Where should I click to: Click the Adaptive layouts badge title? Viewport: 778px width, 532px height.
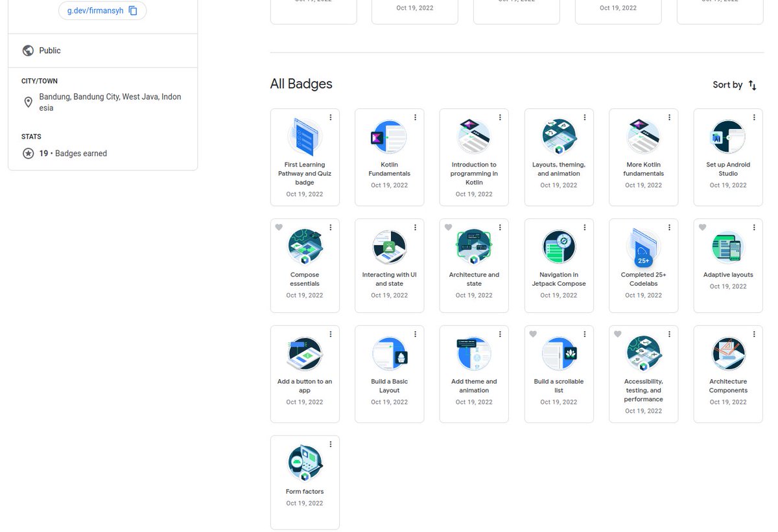point(728,275)
